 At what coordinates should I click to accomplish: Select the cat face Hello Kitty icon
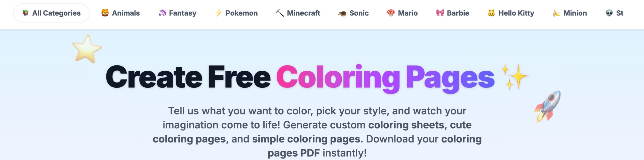[x=491, y=13]
